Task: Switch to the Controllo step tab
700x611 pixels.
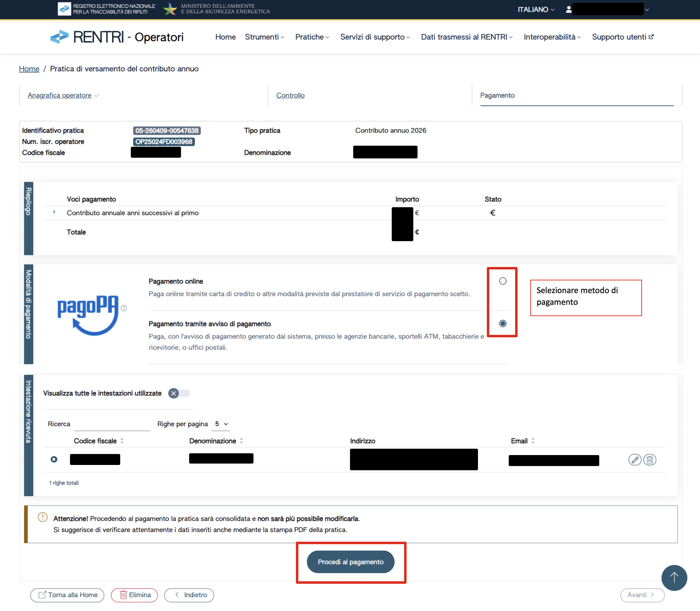Action: pos(290,95)
